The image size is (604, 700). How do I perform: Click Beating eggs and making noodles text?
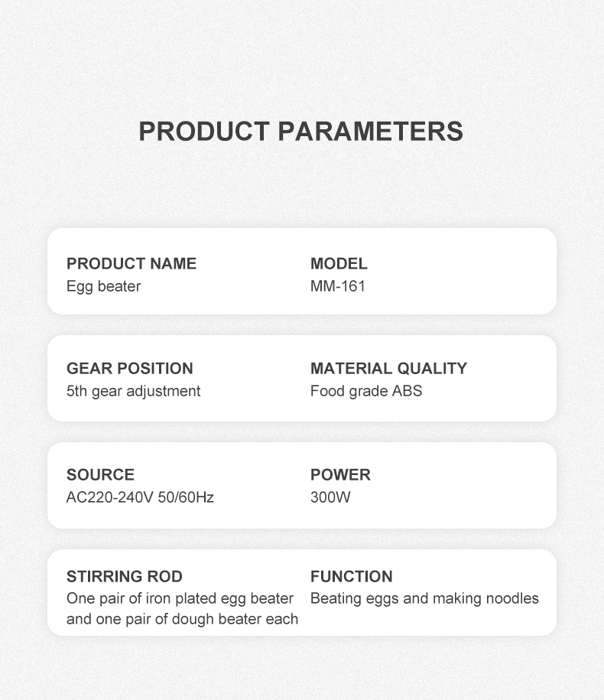tap(424, 598)
